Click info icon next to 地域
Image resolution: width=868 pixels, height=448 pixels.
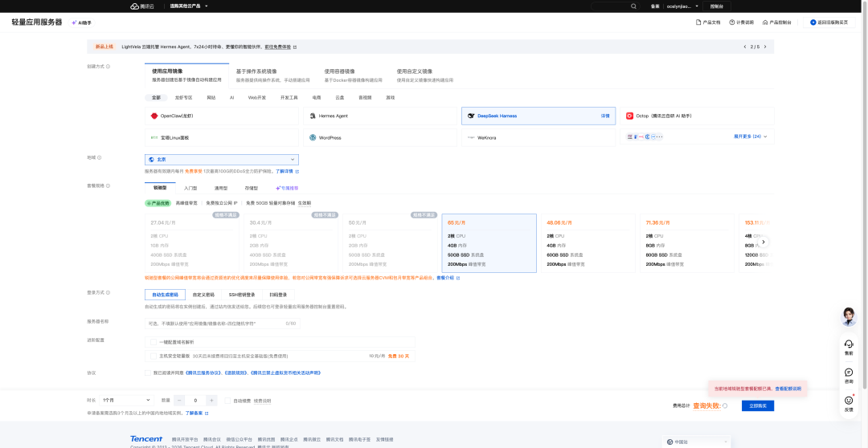coord(100,157)
